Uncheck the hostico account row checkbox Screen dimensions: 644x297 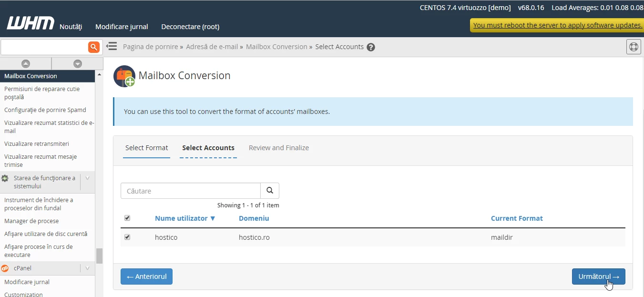pos(127,236)
